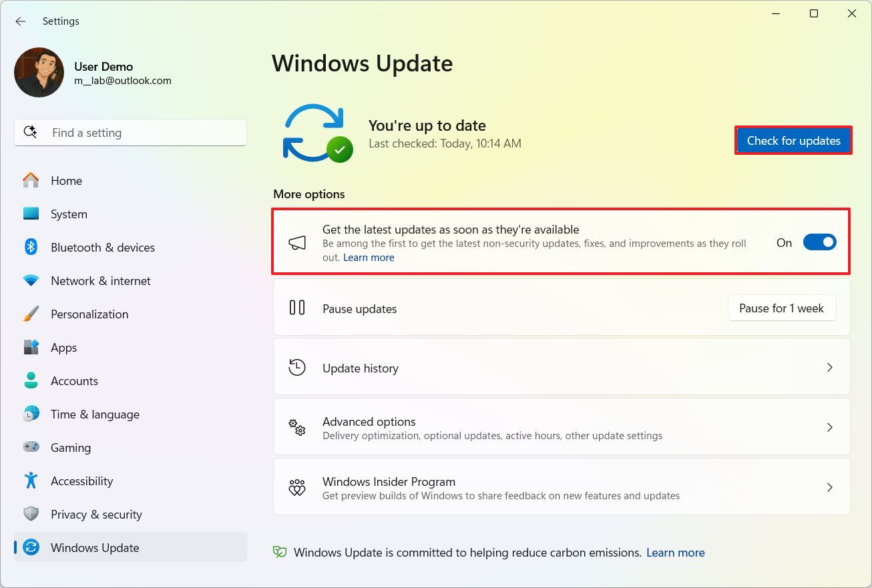Click the Privacy & security shield icon

click(x=31, y=514)
